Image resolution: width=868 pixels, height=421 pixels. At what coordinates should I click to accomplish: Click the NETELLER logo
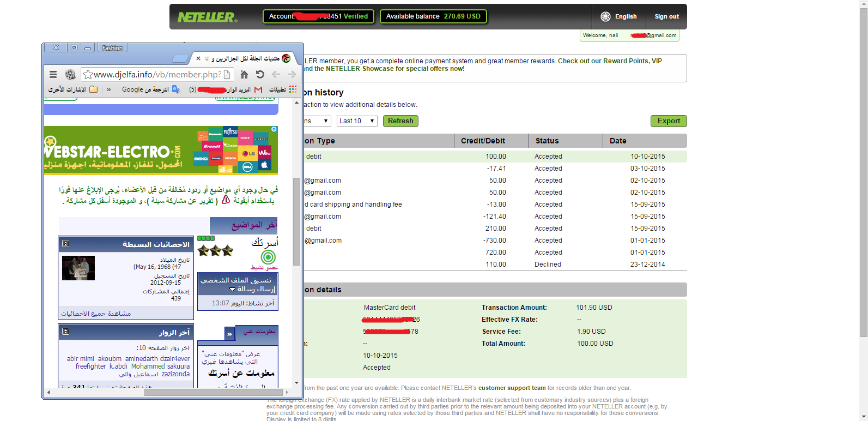point(207,17)
